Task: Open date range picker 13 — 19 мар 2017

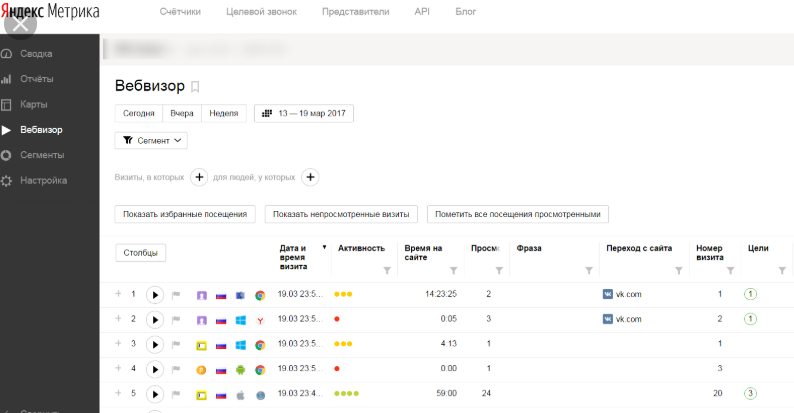Action: (x=304, y=113)
